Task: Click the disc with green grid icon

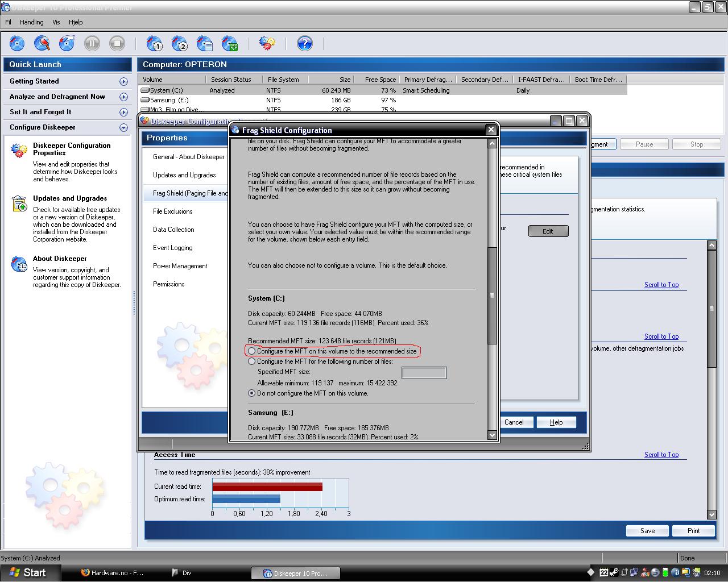Action: [230, 43]
